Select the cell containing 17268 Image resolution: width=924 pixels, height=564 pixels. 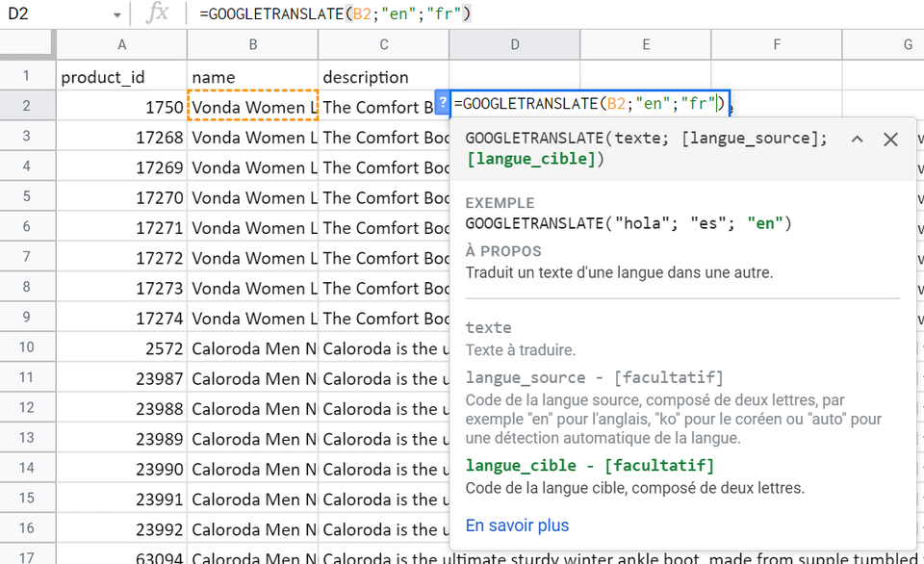[121, 136]
